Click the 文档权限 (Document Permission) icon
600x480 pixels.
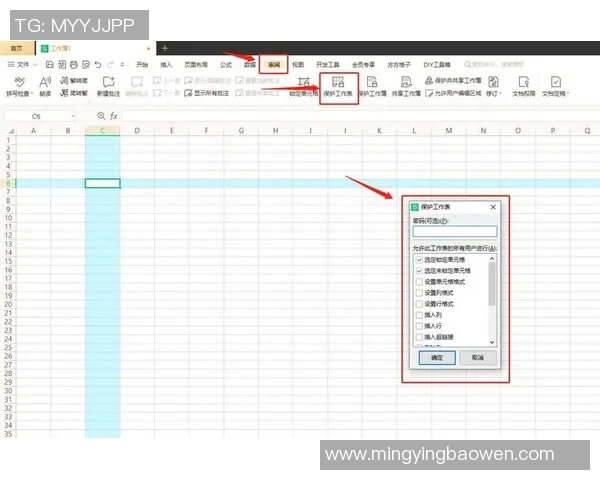click(524, 83)
